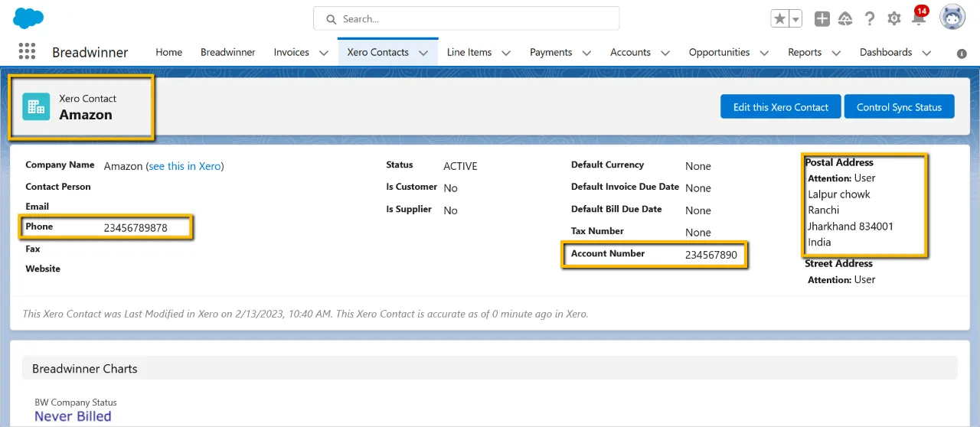Open the Breadwinner tab

coord(227,52)
